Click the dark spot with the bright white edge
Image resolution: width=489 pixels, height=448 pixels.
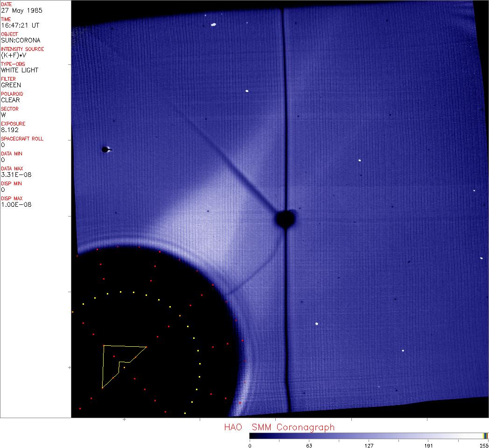[x=106, y=150]
